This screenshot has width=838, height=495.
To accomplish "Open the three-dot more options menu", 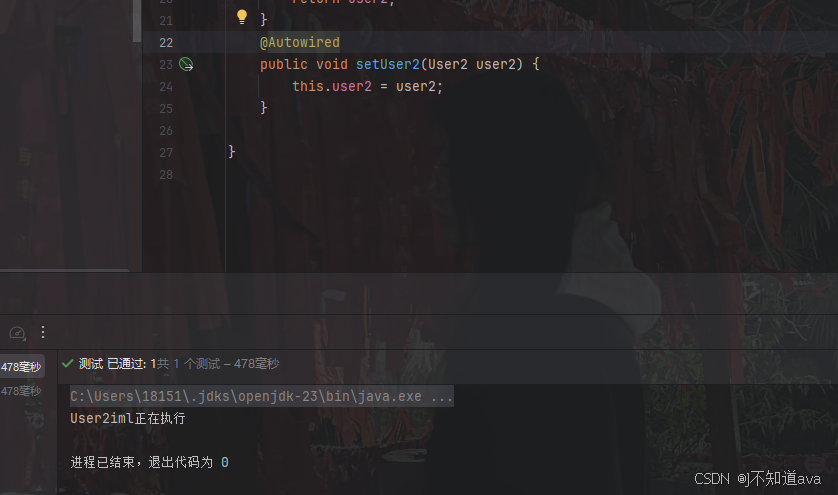I will (x=43, y=332).
